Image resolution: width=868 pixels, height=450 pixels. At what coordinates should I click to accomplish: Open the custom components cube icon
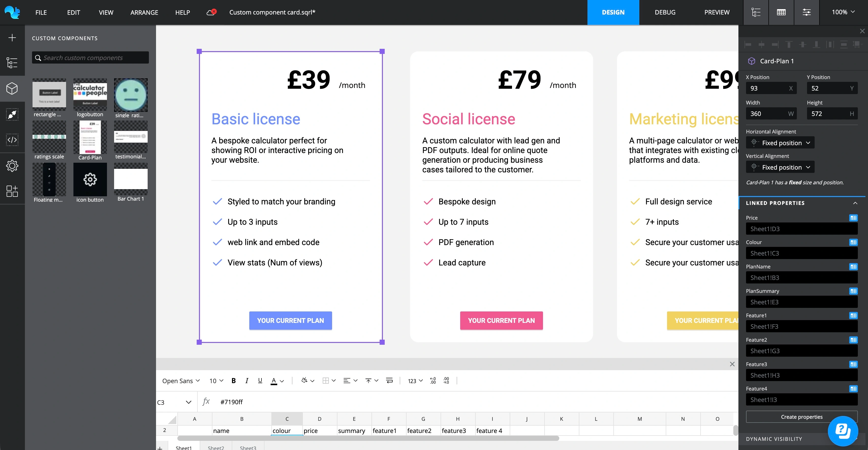tap(12, 89)
